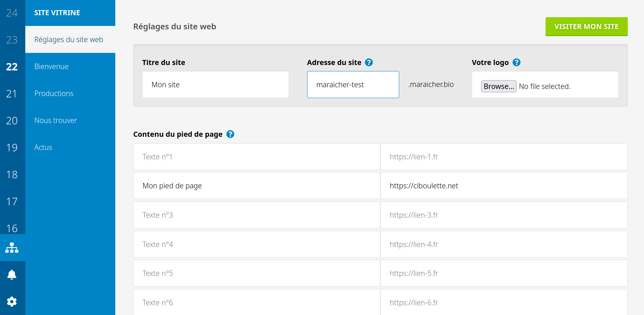The width and height of the screenshot is (644, 315).
Task: Click VISITER MON SITE button
Action: pos(586,26)
